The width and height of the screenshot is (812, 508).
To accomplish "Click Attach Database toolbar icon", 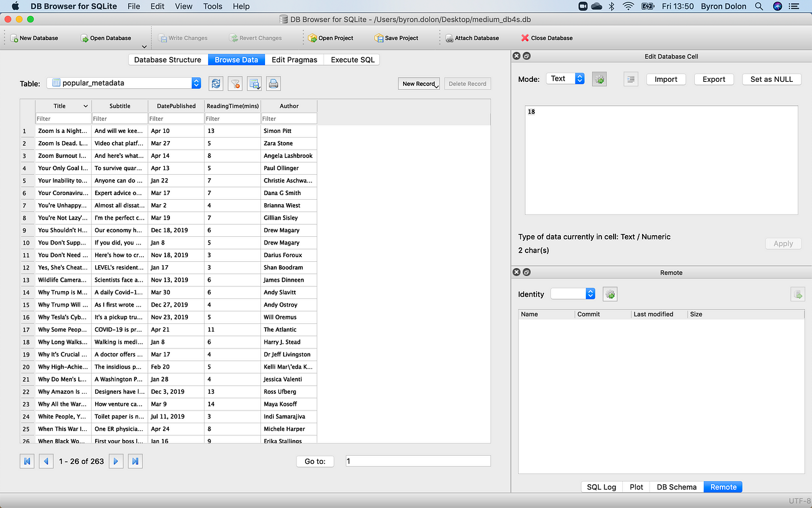I will coord(449,38).
